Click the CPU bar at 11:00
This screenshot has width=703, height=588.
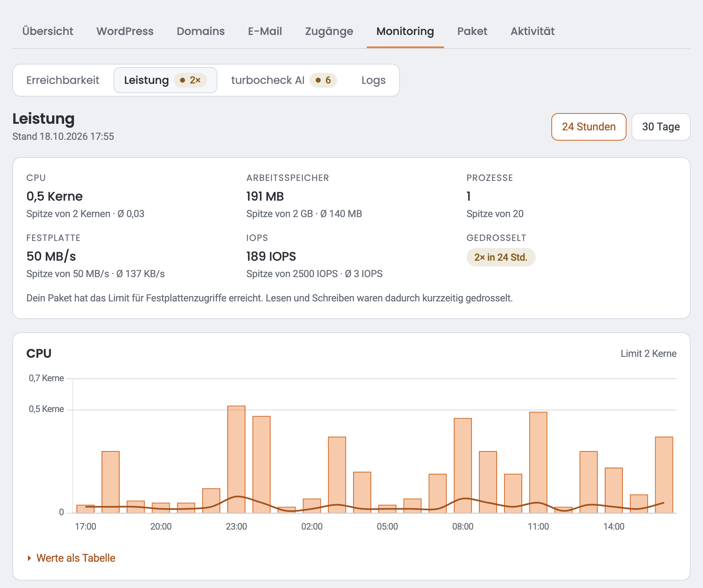pyautogui.click(x=538, y=463)
